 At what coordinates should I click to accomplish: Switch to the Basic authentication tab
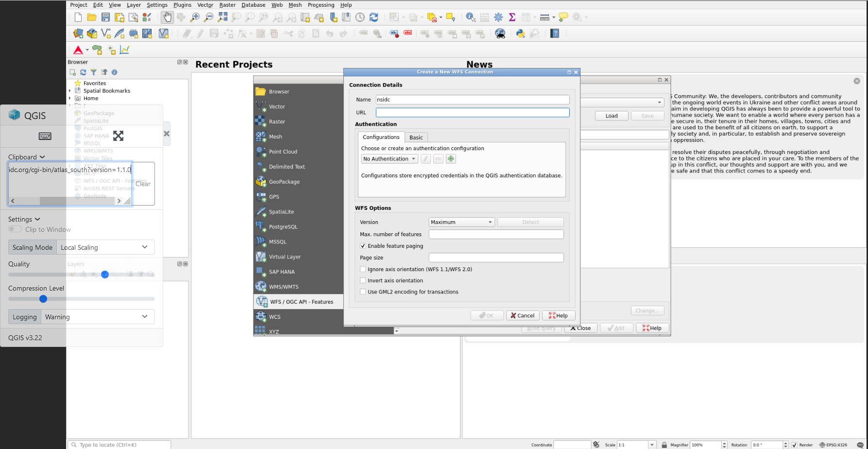point(416,138)
